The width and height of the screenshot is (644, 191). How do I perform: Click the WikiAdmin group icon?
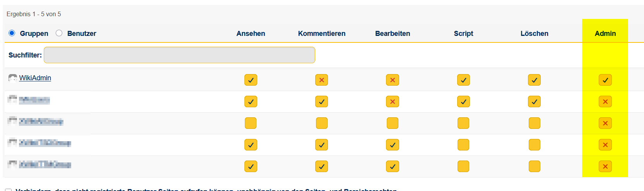pos(13,78)
